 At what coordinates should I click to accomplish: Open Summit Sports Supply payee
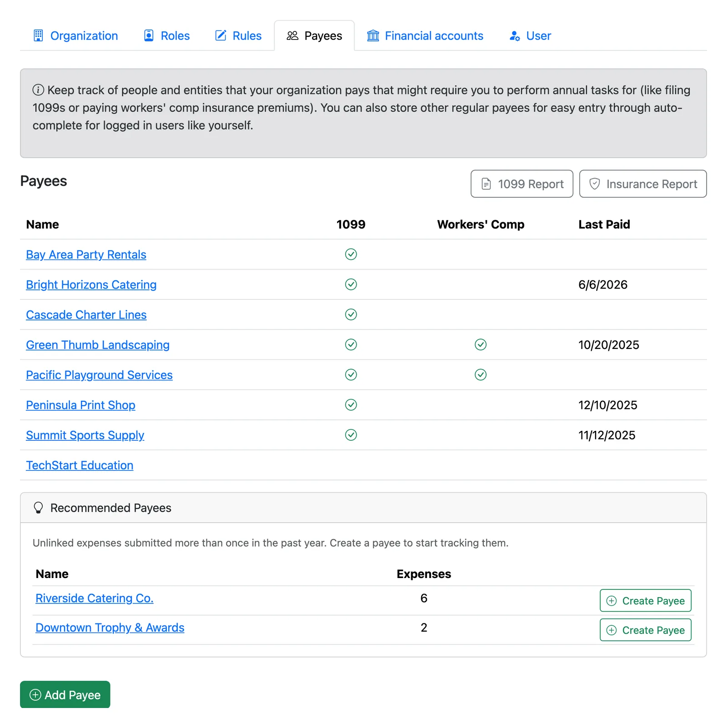pyautogui.click(x=85, y=435)
